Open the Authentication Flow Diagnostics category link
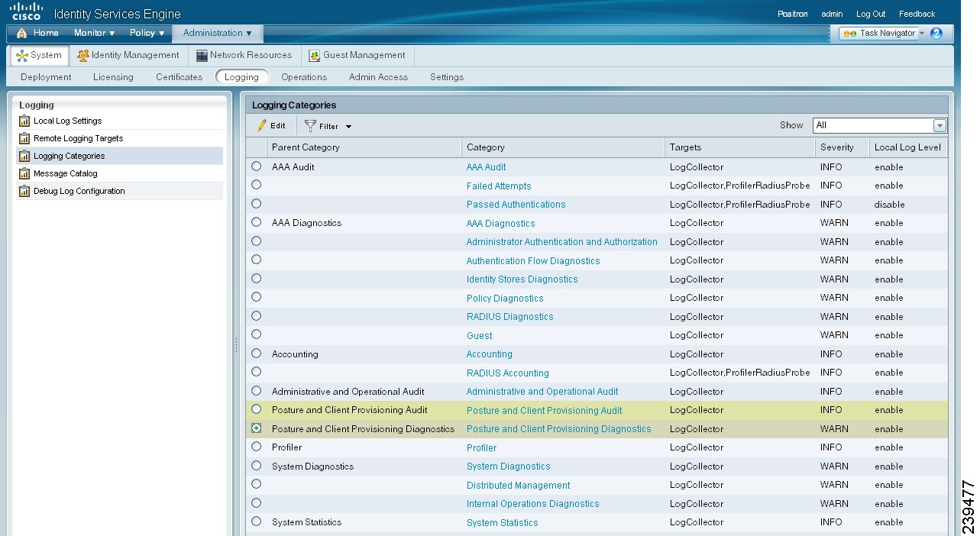This screenshot has width=980, height=536. tap(533, 260)
